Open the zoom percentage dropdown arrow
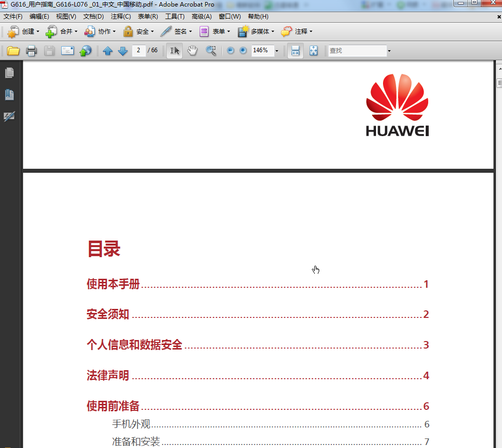The image size is (502, 448). click(277, 51)
